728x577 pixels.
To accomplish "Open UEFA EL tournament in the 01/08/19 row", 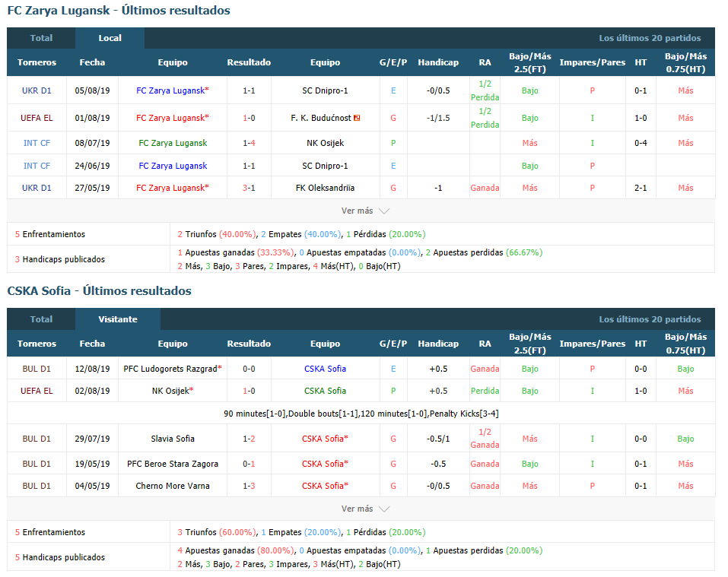I will coord(37,118).
